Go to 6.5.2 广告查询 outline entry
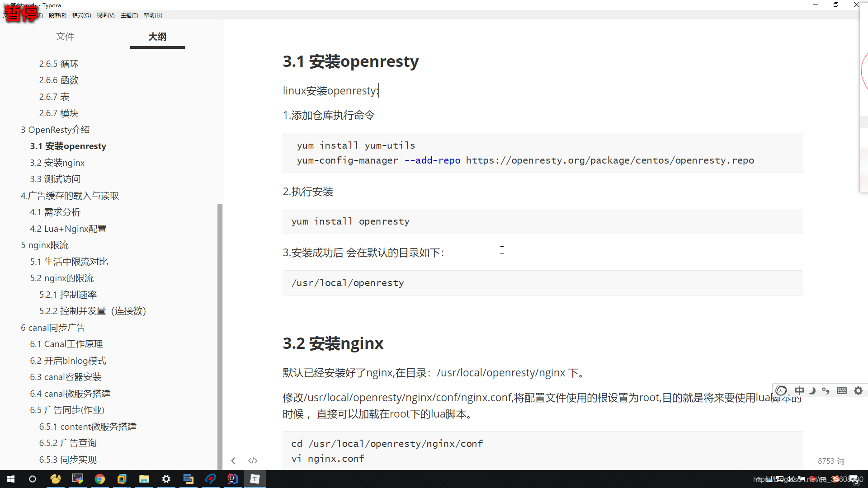 [68, 443]
